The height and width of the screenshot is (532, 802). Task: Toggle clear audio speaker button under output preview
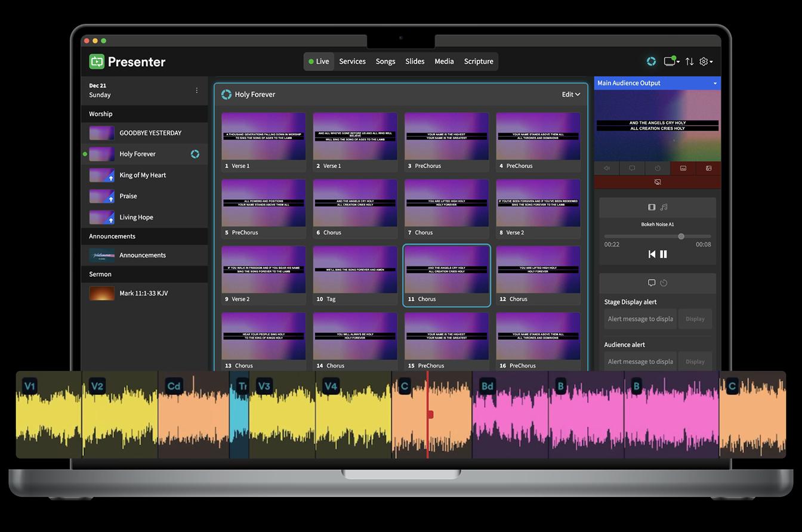(x=607, y=168)
